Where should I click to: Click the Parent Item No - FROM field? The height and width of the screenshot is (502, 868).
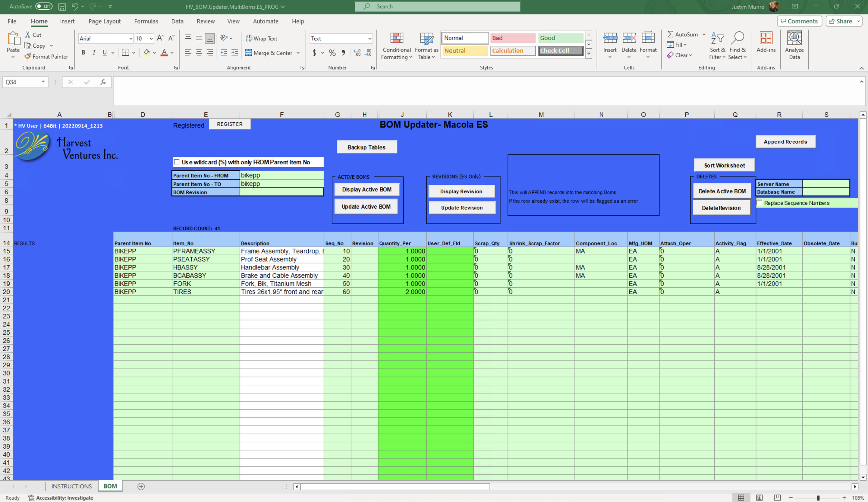point(281,175)
